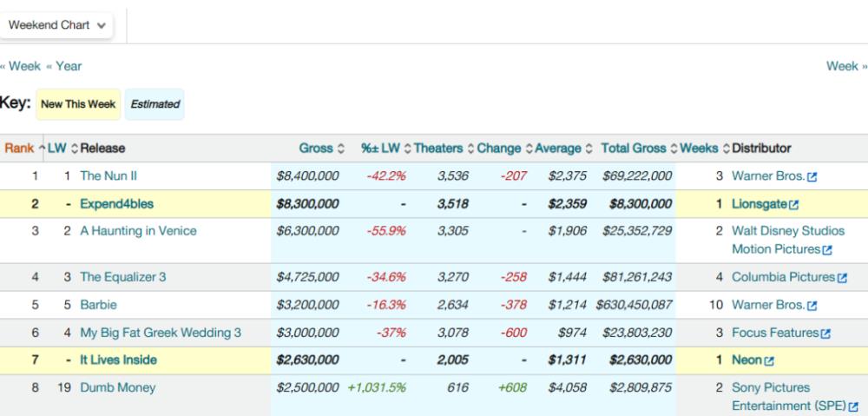868x416 pixels.
Task: Click external link icon in Barbie's Warner Bros. row
Action: point(812,306)
